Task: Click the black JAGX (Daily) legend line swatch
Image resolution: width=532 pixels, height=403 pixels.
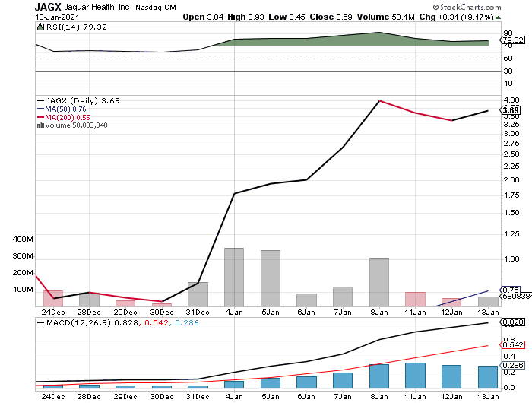Action: 41,101
